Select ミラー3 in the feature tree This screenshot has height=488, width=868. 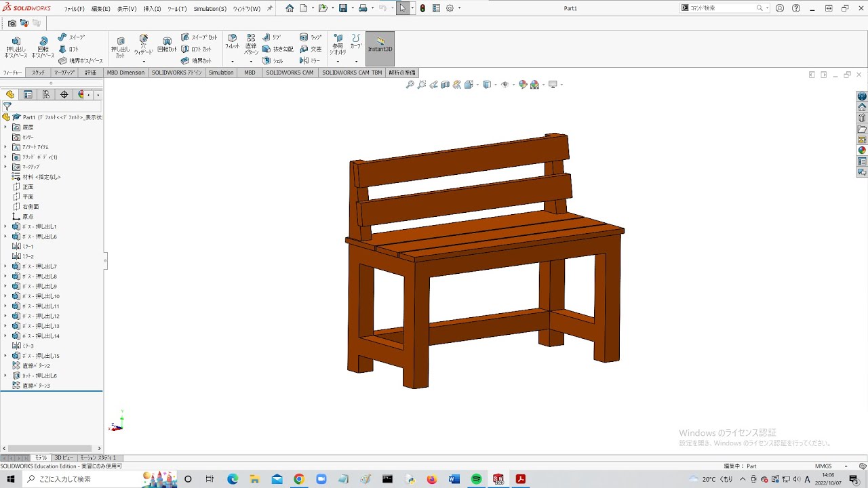point(23,346)
